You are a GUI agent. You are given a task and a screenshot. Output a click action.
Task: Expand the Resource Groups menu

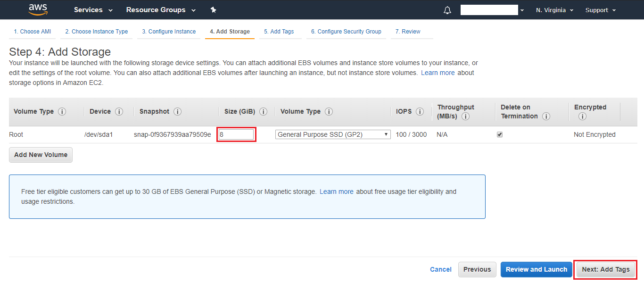click(x=161, y=10)
